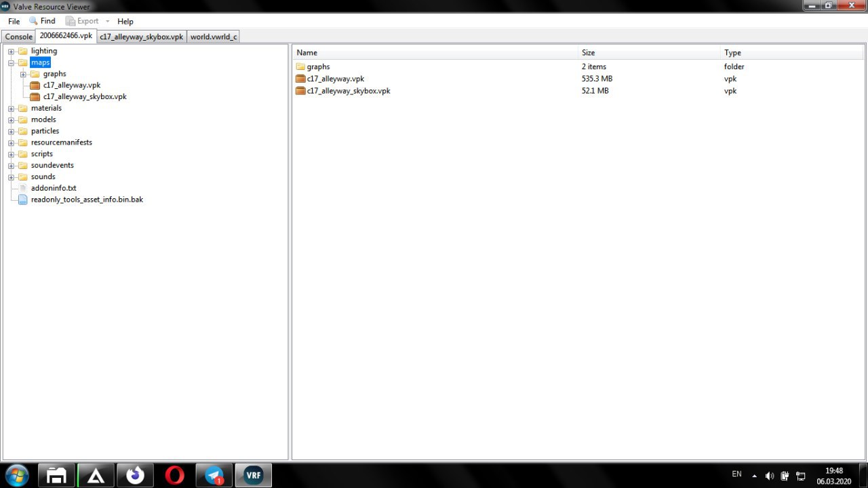Click the sounds folder icon
Viewport: 868px width, 488px height.
coord(23,177)
